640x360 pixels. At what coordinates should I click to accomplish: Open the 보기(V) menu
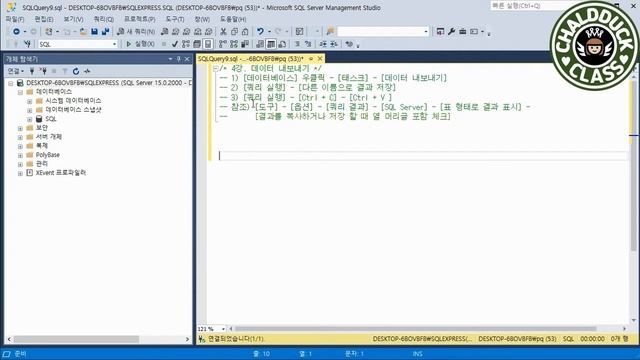[x=73, y=19]
